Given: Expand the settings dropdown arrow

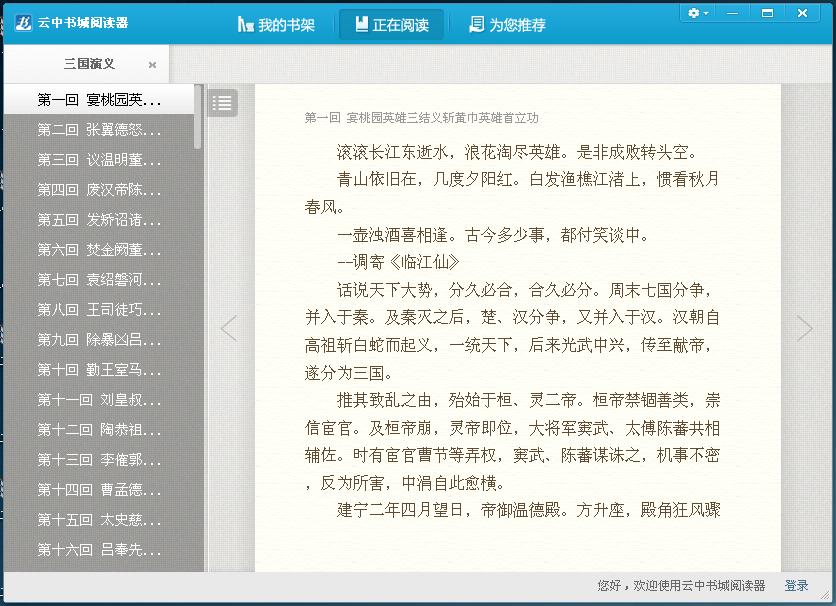Looking at the screenshot, I should pos(707,13).
